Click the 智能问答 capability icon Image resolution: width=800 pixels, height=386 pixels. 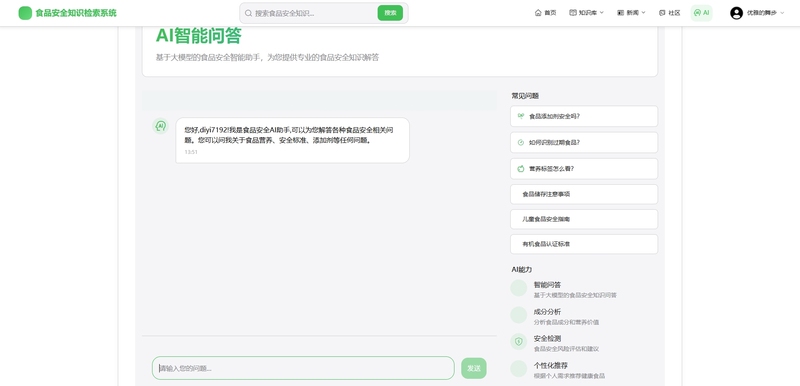point(519,288)
